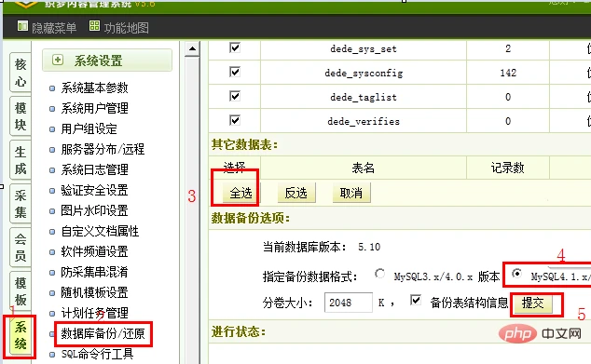Select MySQL4.1.x format radio button
Viewport: 591px width, 364px height.
(517, 274)
